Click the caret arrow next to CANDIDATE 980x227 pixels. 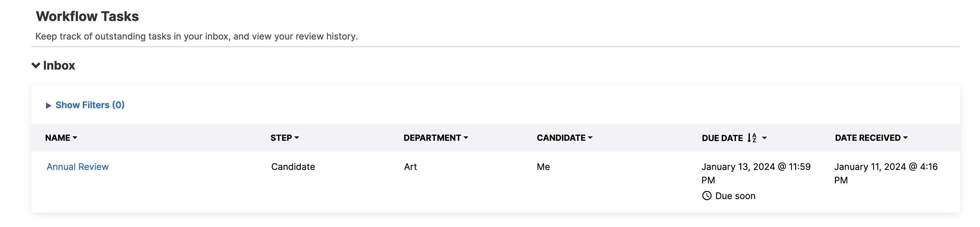[x=591, y=138]
